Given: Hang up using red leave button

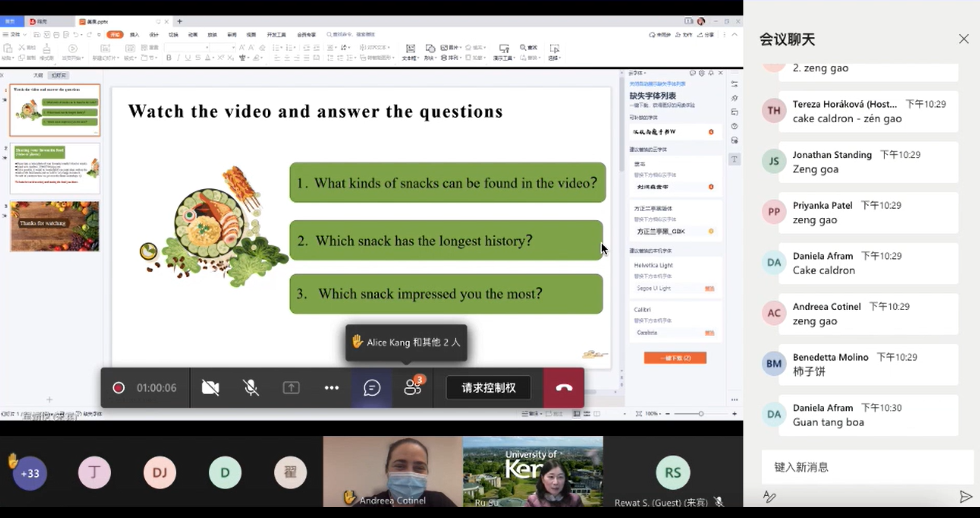Looking at the screenshot, I should point(564,388).
